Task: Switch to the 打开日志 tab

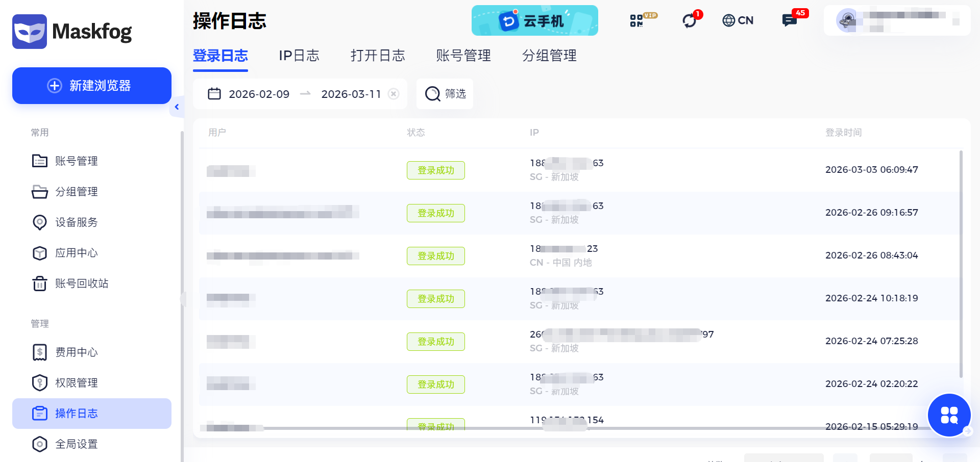Action: tap(378, 56)
